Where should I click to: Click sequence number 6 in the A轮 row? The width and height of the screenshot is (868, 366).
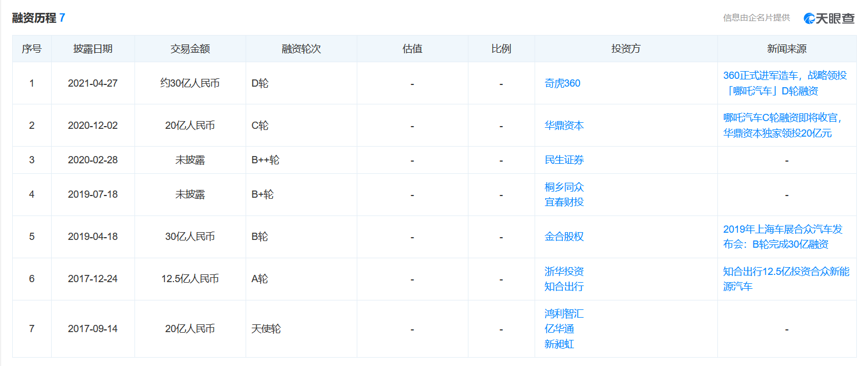click(x=32, y=279)
